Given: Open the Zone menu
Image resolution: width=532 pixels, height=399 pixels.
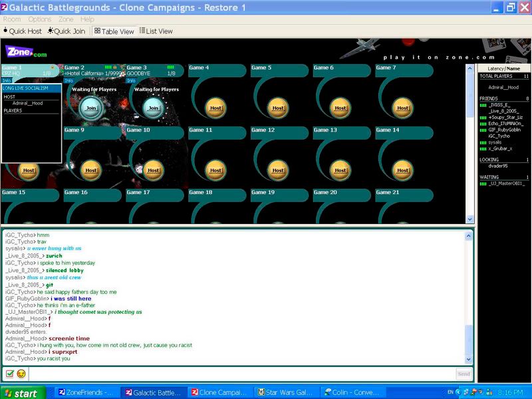Looking at the screenshot, I should [66, 19].
